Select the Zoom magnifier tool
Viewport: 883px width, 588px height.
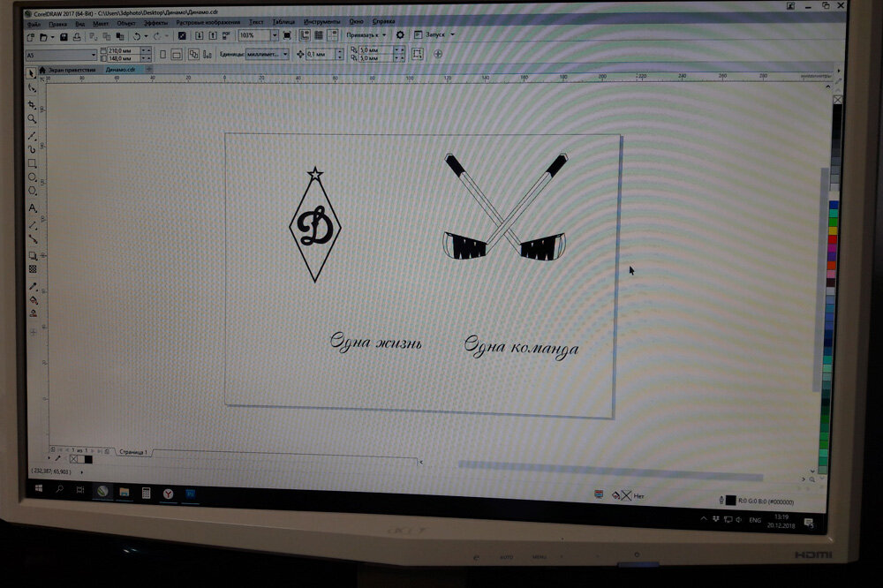pyautogui.click(x=32, y=119)
